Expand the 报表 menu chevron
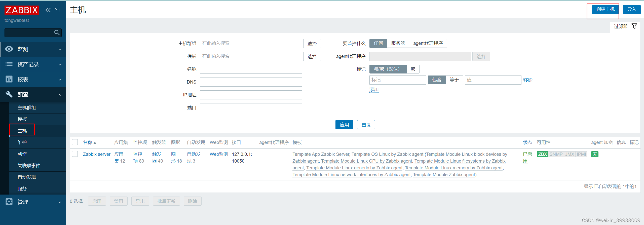 tap(60, 80)
